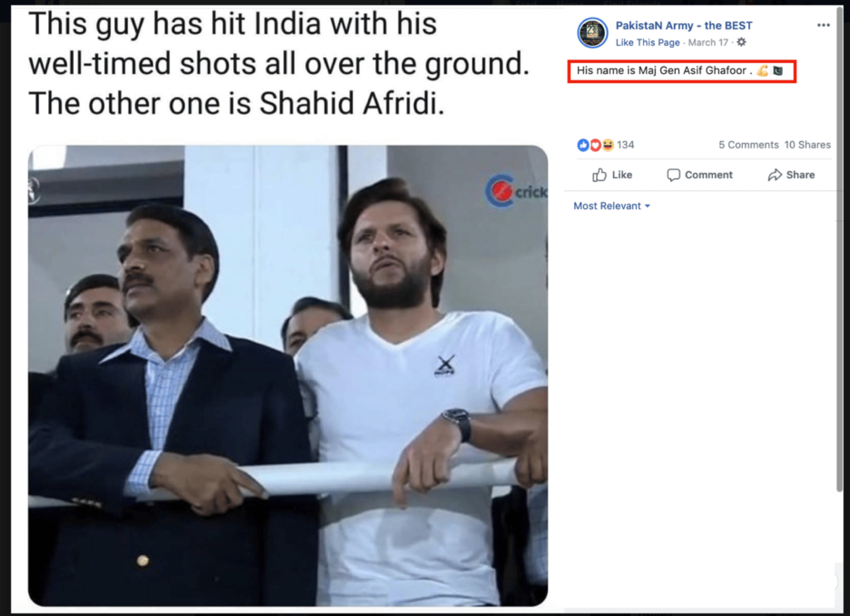Click the laughing Haha reaction icon

608,145
